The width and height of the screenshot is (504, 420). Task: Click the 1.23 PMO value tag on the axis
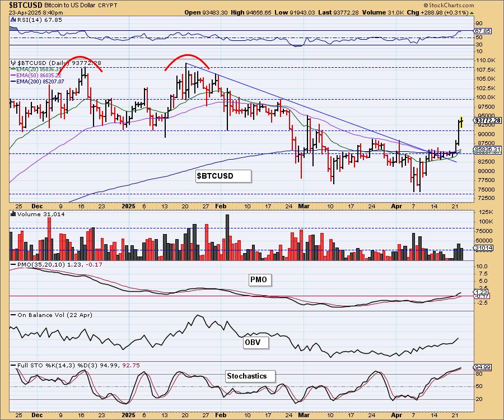point(481,292)
